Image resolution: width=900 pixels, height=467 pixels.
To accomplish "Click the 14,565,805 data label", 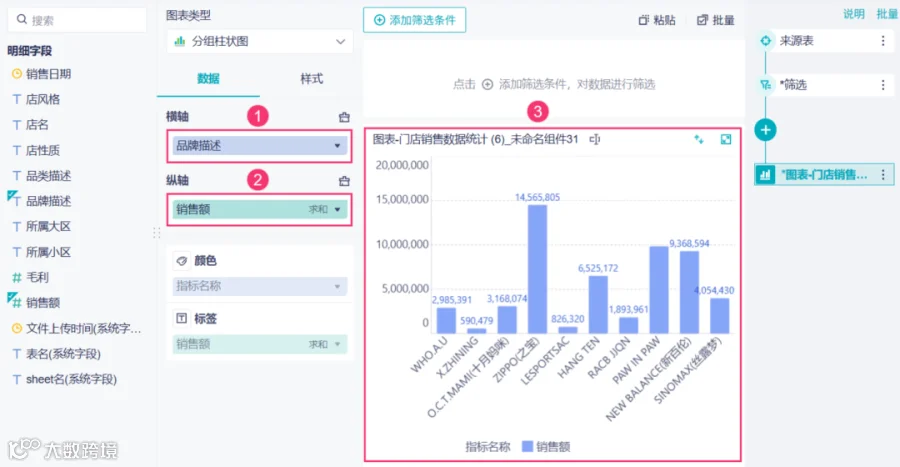I will 537,197.
